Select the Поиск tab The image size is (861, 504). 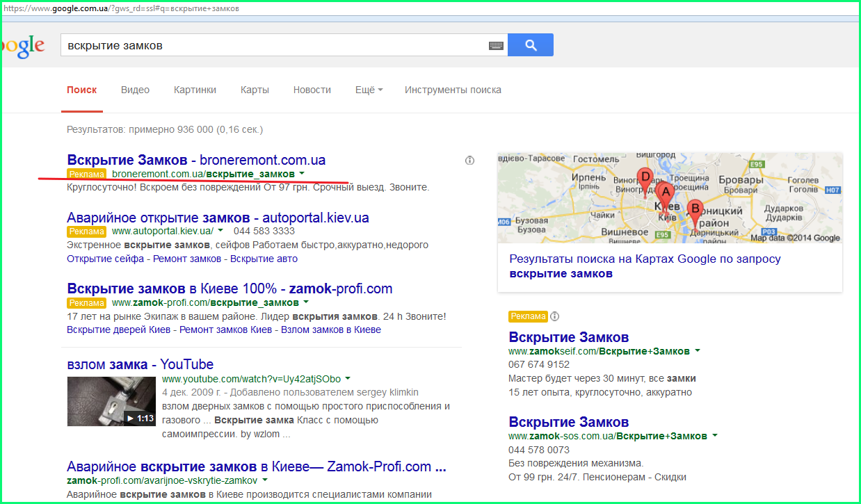coord(82,90)
